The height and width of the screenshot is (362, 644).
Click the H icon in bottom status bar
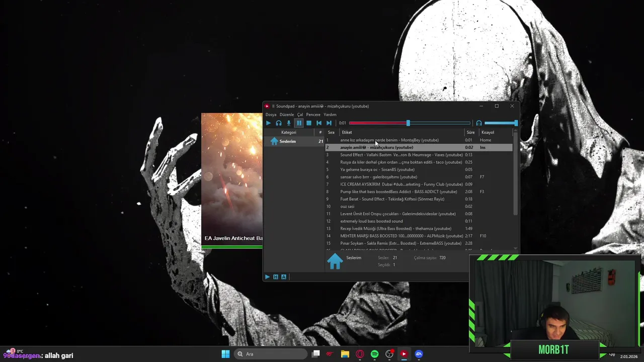tap(275, 277)
